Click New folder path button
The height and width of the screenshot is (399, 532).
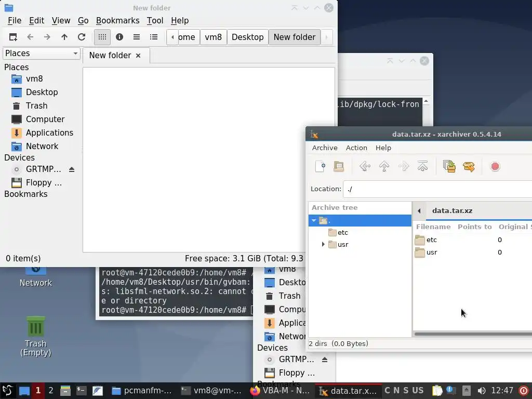pos(295,37)
